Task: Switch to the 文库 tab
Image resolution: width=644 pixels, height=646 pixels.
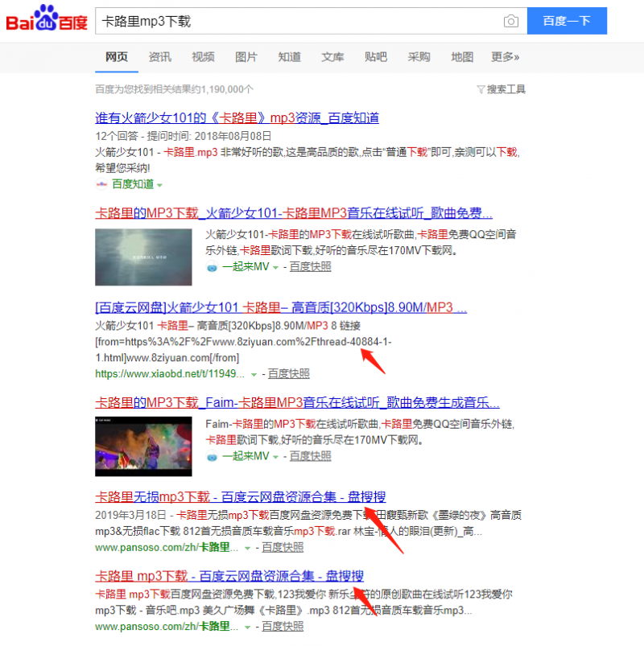Action: [332, 57]
